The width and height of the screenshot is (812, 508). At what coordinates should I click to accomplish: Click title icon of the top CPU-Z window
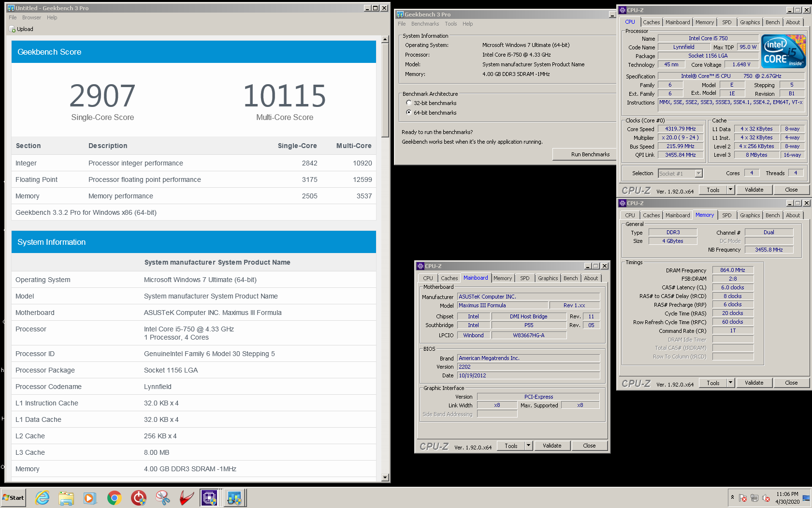(623, 10)
